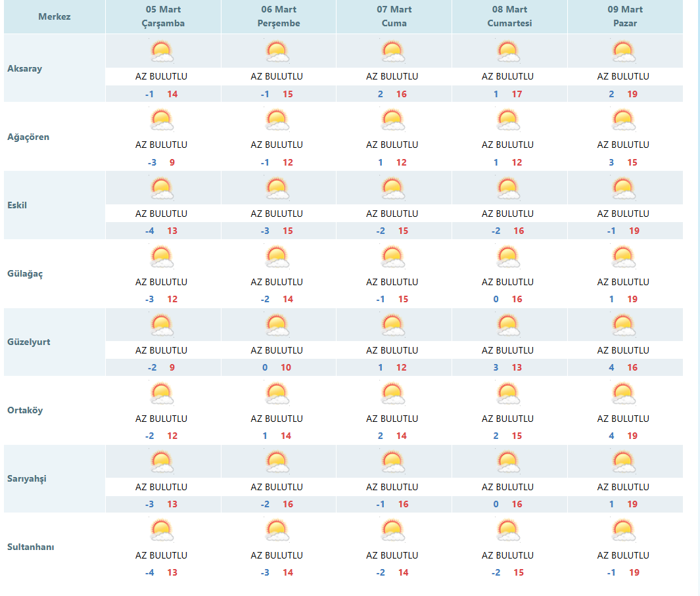Click Eskil low temperature -4 on 05 Mart
700x596 pixels.
pos(150,231)
